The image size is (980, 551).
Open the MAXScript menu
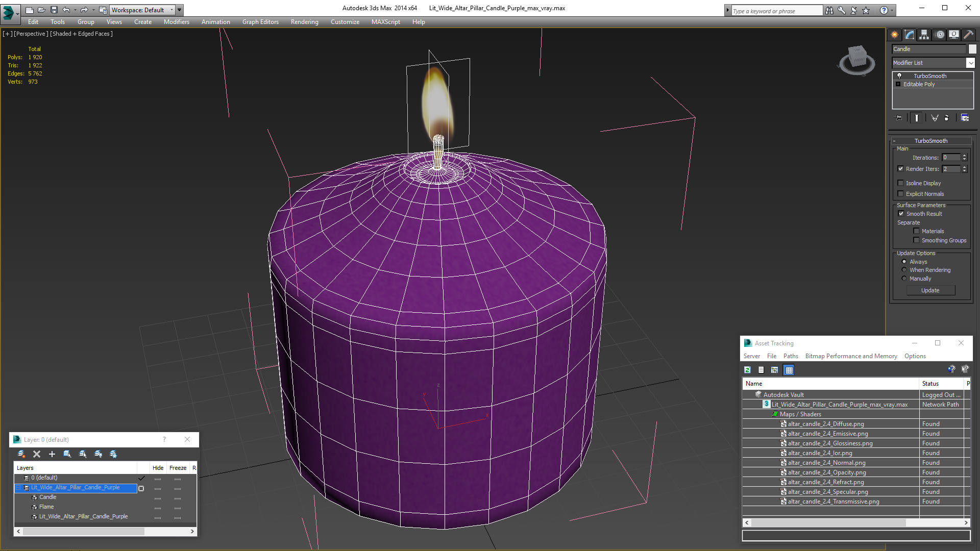[x=385, y=22]
